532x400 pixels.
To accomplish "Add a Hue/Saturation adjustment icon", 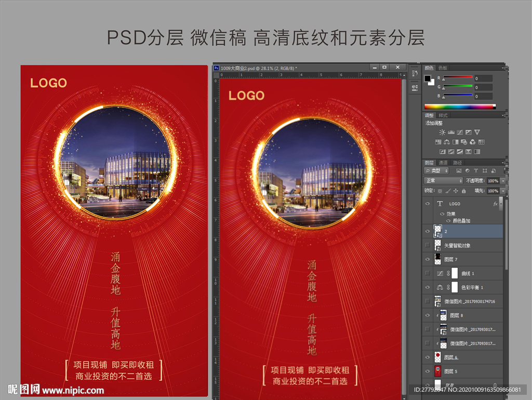I will click(438, 142).
